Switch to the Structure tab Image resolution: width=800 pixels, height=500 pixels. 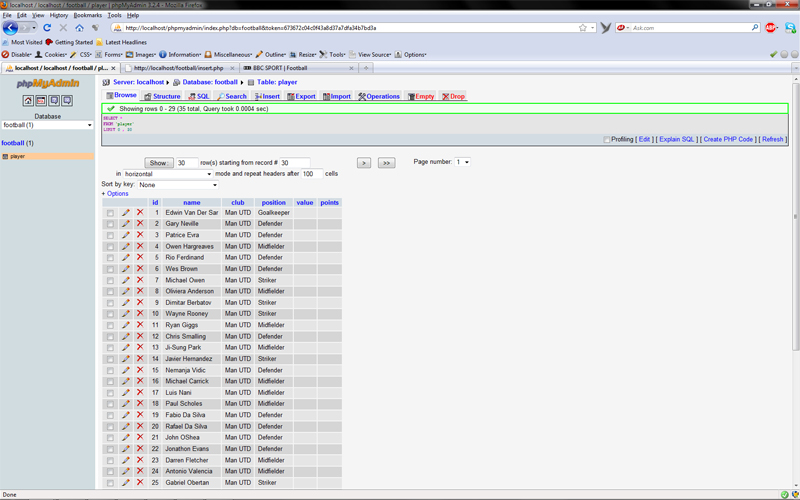pos(162,96)
